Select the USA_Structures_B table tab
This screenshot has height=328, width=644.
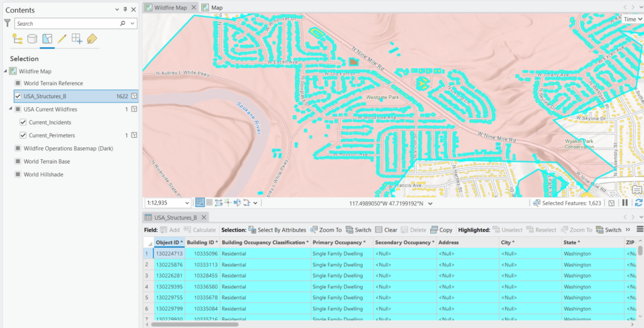(x=175, y=217)
